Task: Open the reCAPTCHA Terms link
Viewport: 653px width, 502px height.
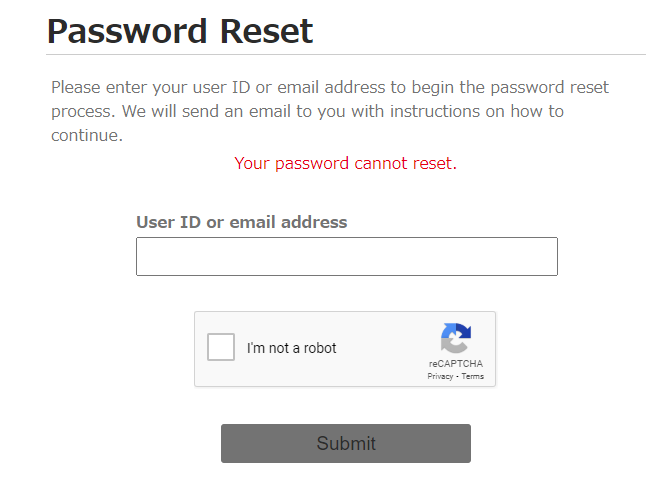Action: coord(473,377)
